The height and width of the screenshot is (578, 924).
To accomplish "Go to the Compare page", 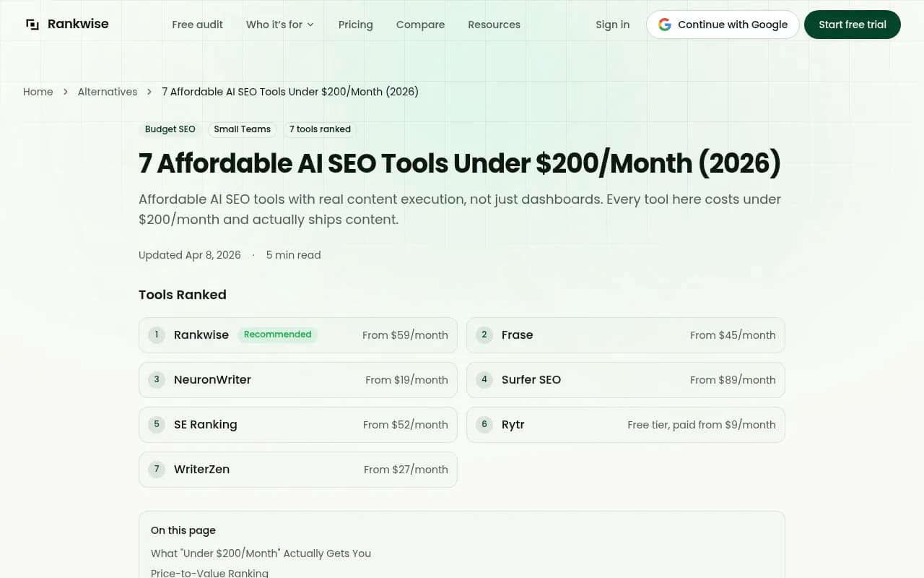I will 420,25.
